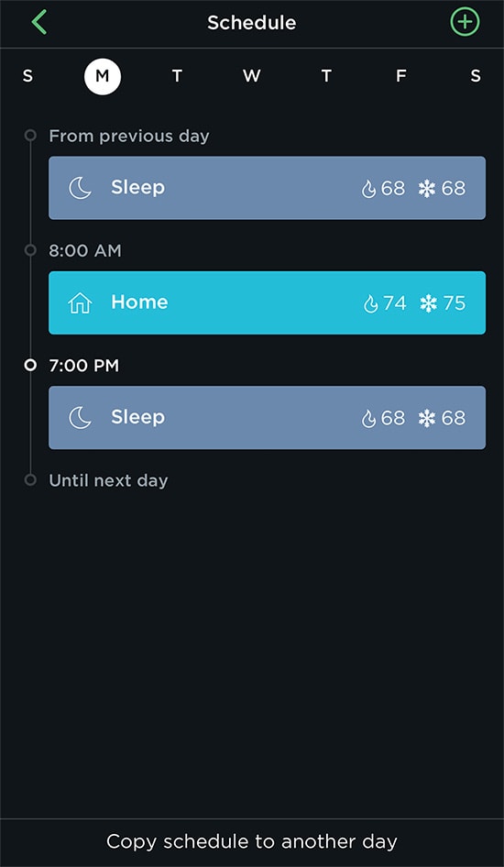Open the Sleep block from previous day
Image resolution: width=504 pixels, height=867 pixels.
(267, 188)
